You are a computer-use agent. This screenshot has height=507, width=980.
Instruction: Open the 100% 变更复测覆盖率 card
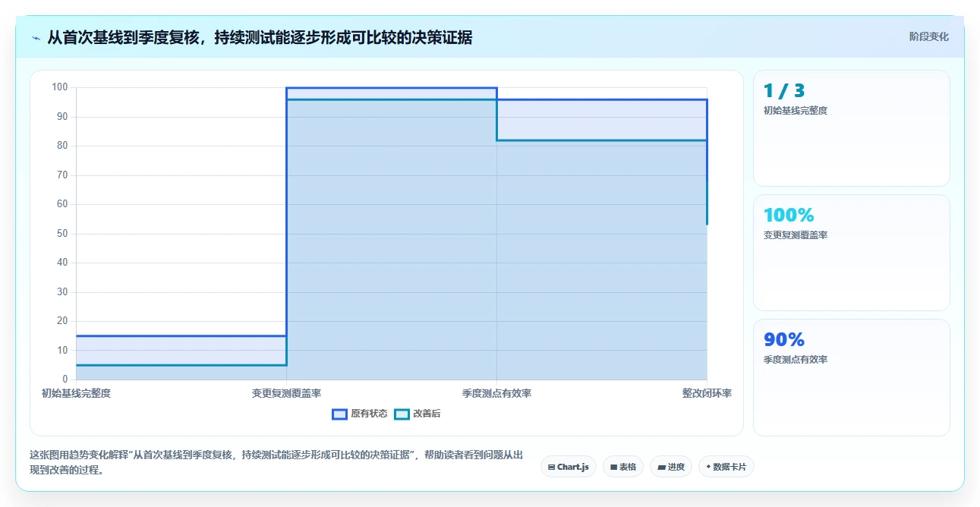point(851,253)
